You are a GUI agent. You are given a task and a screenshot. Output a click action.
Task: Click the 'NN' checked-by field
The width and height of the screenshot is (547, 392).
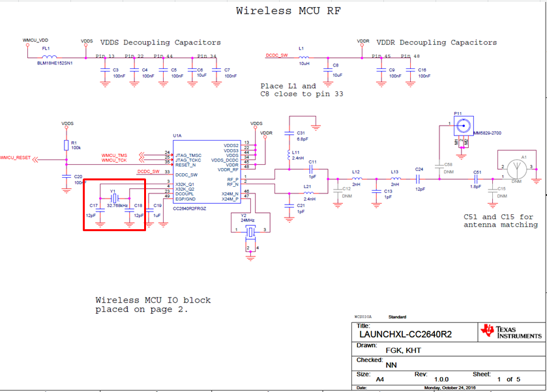pos(391,365)
